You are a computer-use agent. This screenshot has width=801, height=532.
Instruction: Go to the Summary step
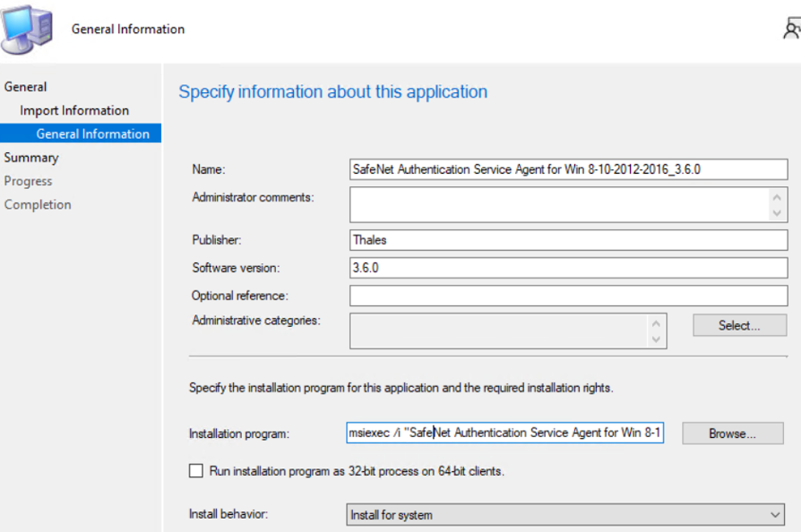click(x=31, y=158)
